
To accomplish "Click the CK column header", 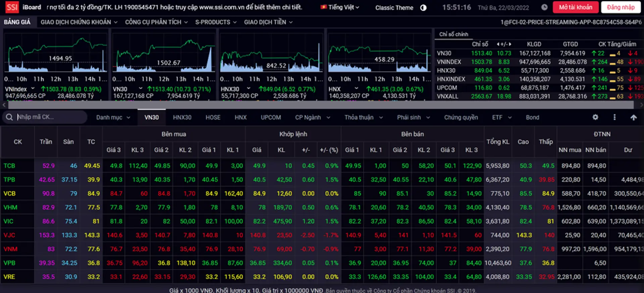I will 18,142.
